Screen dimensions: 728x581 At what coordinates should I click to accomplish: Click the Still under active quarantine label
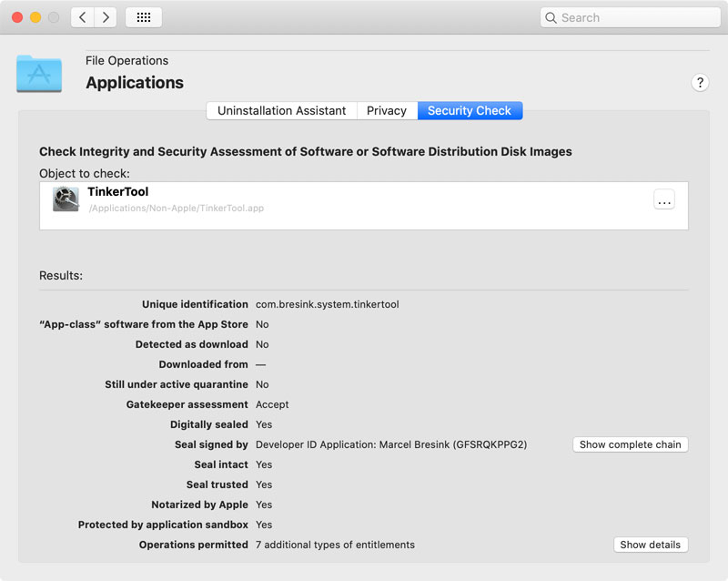click(x=177, y=384)
